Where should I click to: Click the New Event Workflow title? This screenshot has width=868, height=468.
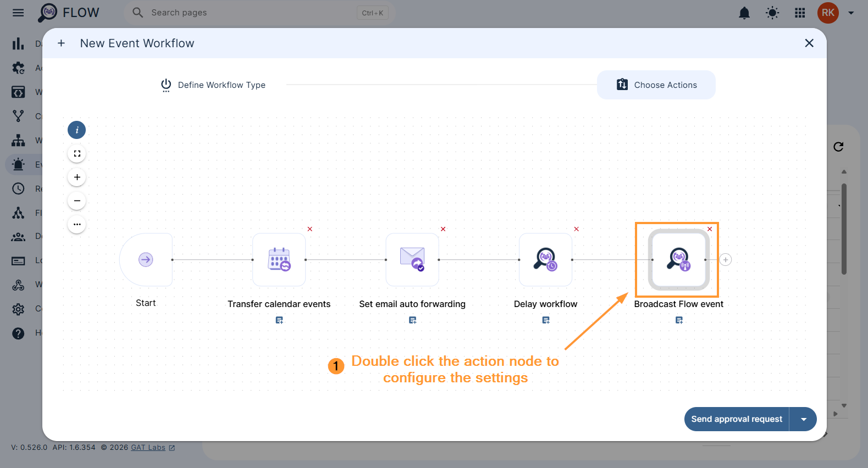[x=137, y=43]
